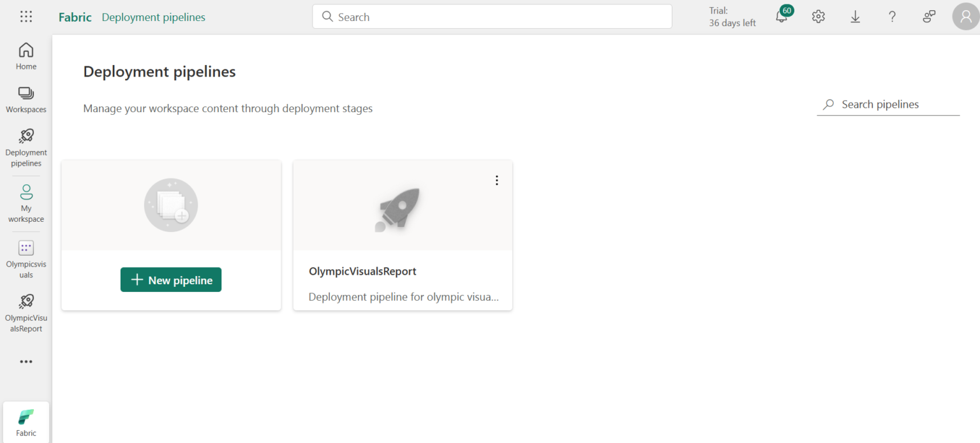
Task: Click the top search magnifier icon
Action: pyautogui.click(x=328, y=17)
